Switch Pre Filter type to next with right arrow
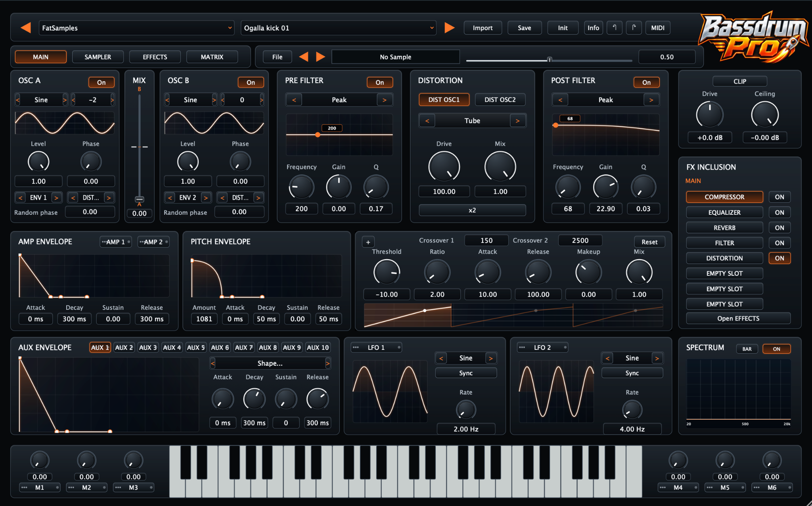This screenshot has width=812, height=506. [x=385, y=100]
